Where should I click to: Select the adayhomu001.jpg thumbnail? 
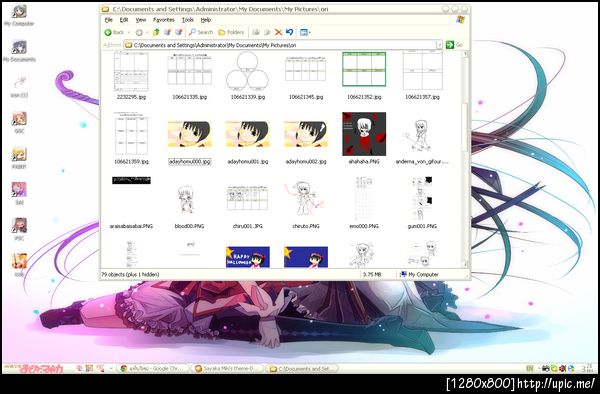click(x=248, y=134)
